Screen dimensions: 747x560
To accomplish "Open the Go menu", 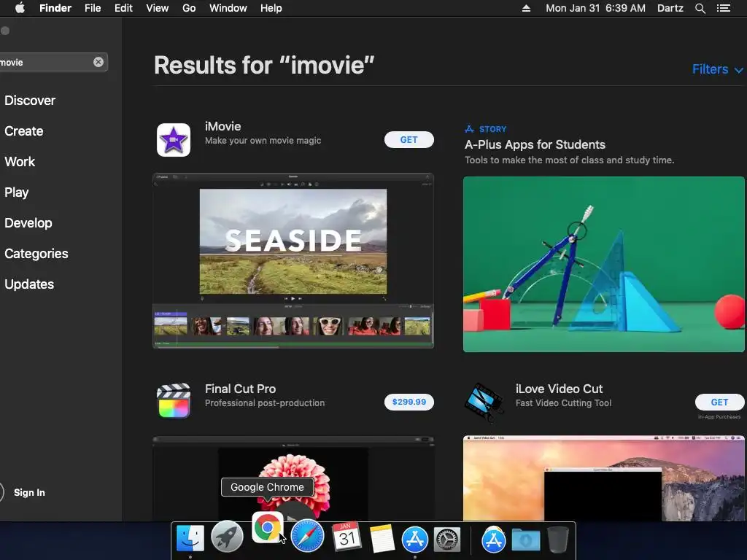I will click(x=189, y=8).
